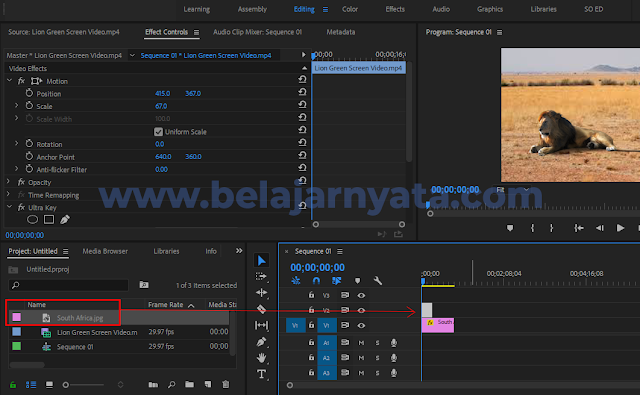The image size is (640, 395).
Task: Toggle V3 track output eye
Action: [361, 295]
